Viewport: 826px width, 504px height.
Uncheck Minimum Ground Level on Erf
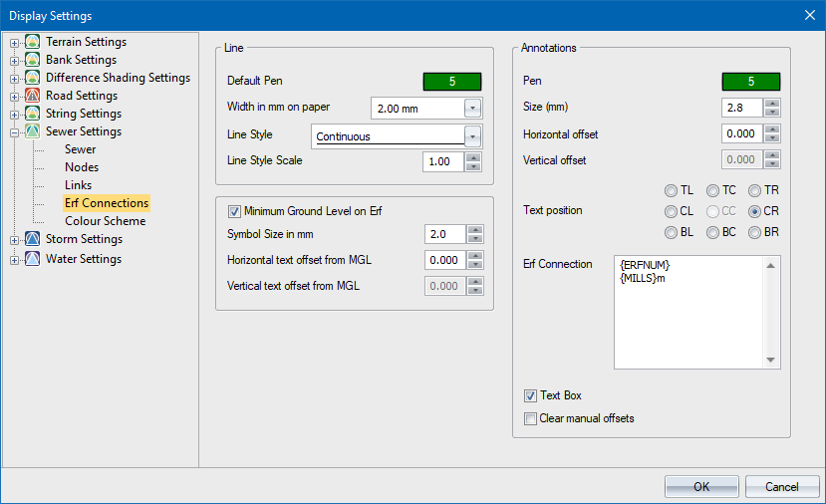(235, 211)
